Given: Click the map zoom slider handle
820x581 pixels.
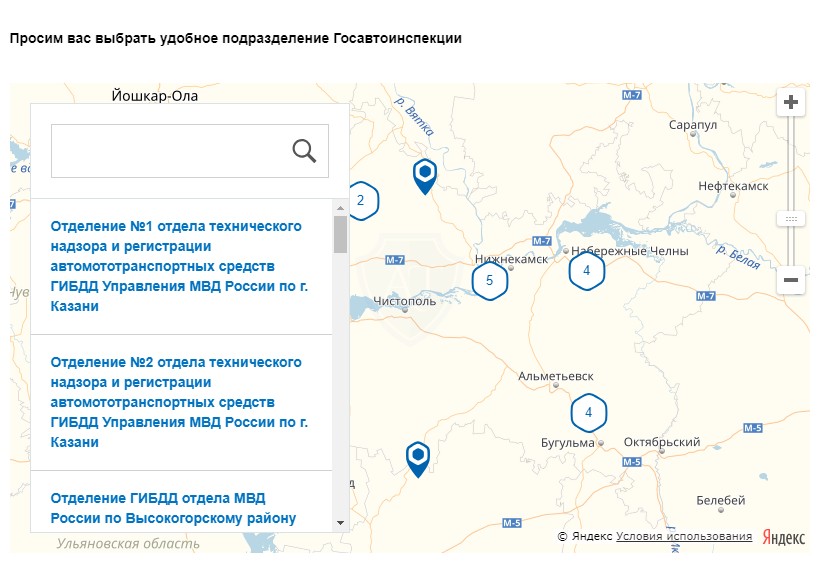Looking at the screenshot, I should 791,218.
